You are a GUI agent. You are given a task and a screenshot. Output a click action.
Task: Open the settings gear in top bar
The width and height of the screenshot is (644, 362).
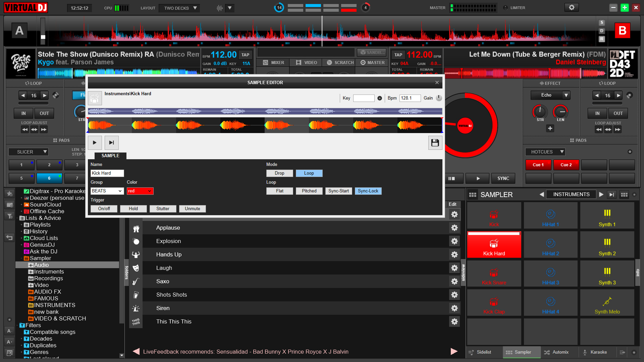[572, 7]
